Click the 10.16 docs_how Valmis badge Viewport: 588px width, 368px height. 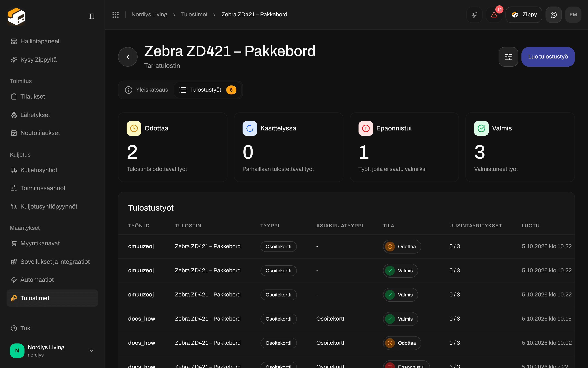(x=400, y=319)
